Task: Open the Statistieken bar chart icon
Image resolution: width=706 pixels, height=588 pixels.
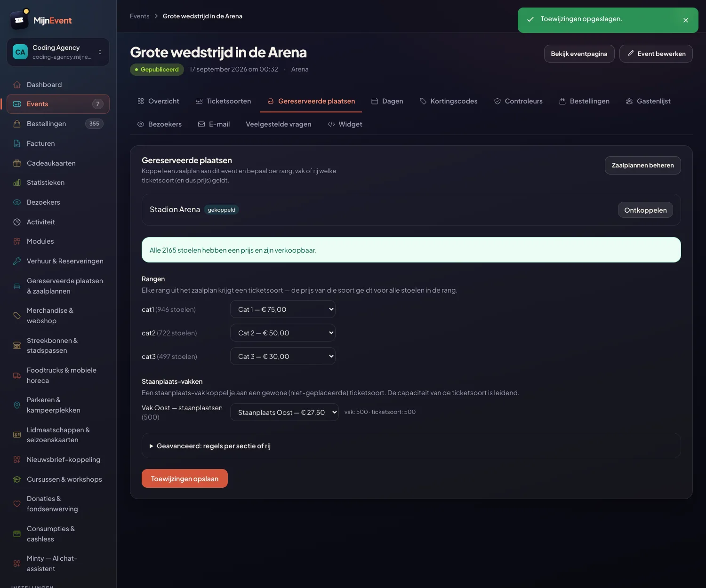Action: point(17,183)
